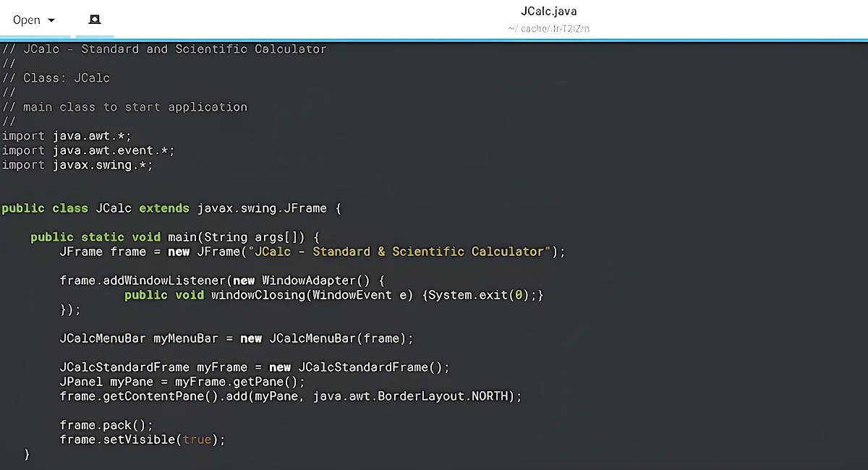Click the JCalc.java document title
Image resolution: width=868 pixels, height=470 pixels.
pos(548,11)
